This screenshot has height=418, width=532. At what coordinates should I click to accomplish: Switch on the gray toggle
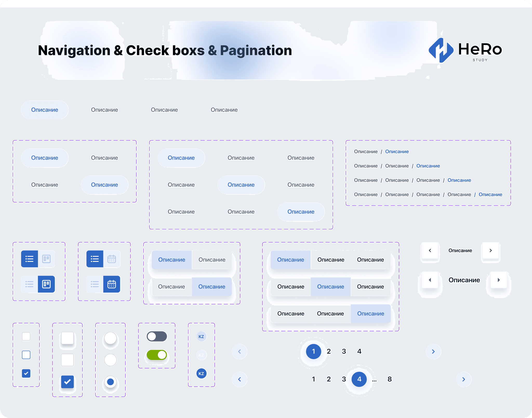pyautogui.click(x=157, y=336)
